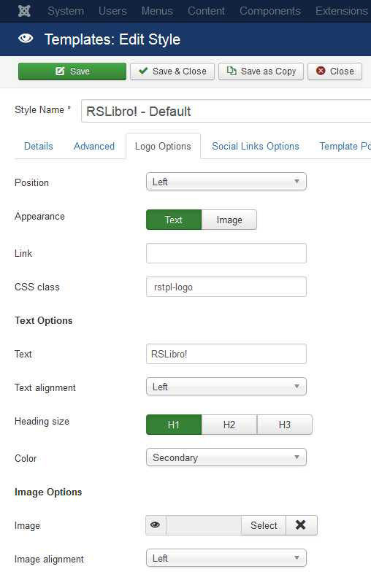Choose H2 heading size
The width and height of the screenshot is (371, 588).
[x=229, y=425]
